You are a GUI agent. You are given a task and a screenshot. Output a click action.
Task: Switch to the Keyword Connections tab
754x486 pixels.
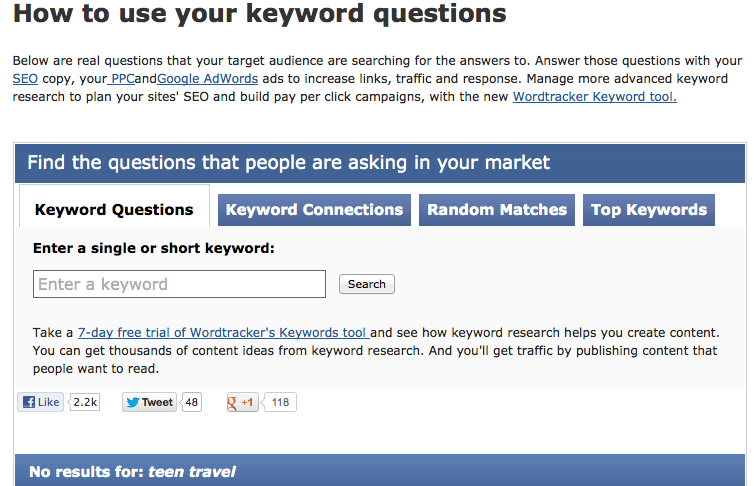(x=314, y=210)
